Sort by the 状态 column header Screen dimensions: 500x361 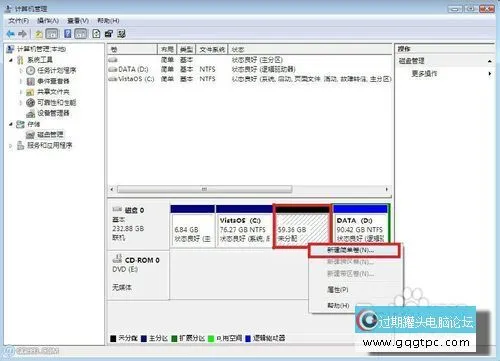point(310,49)
